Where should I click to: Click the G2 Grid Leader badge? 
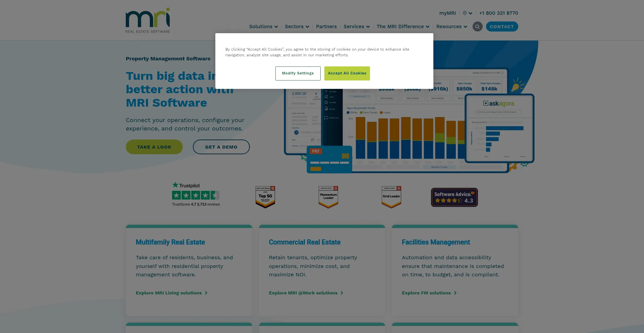tap(391, 197)
